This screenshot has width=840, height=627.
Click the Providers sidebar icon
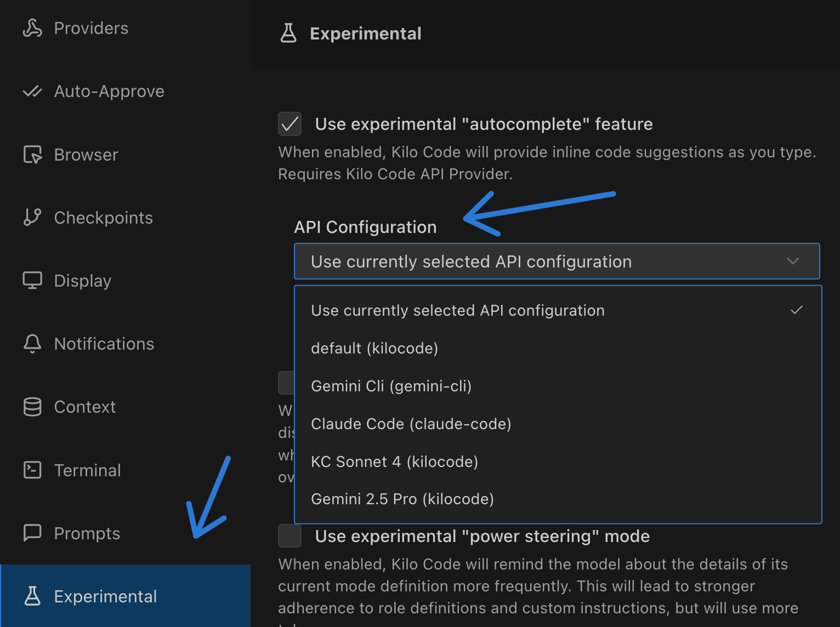[x=32, y=28]
